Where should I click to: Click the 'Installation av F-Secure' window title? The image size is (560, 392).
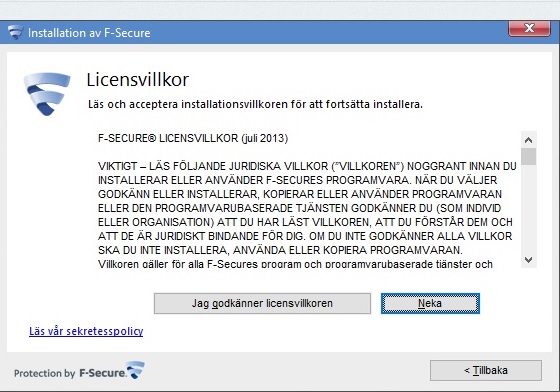(x=89, y=33)
